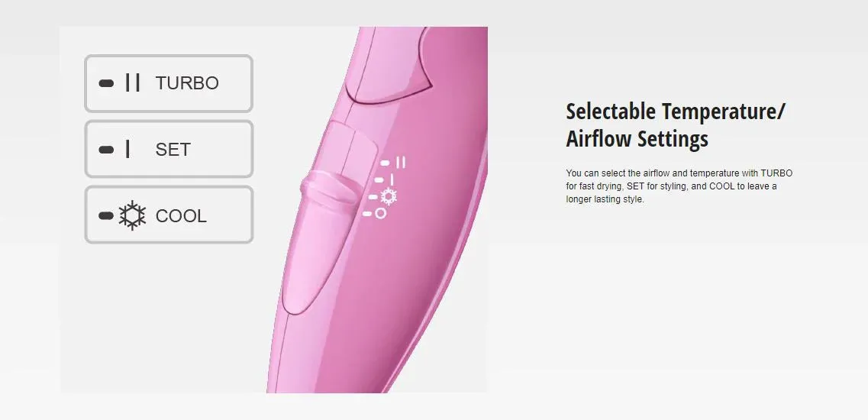This screenshot has height=420, width=868.
Task: Select the TURBO setting box
Action: pyautogui.click(x=169, y=84)
